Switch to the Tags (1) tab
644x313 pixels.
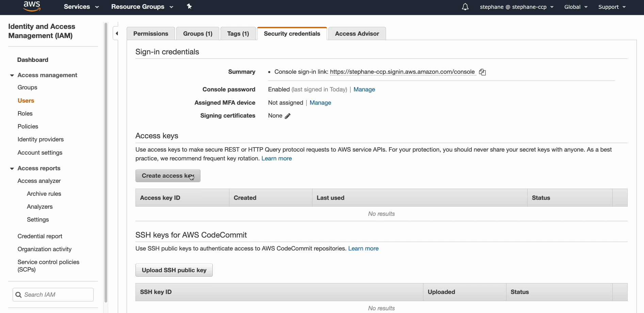[238, 34]
